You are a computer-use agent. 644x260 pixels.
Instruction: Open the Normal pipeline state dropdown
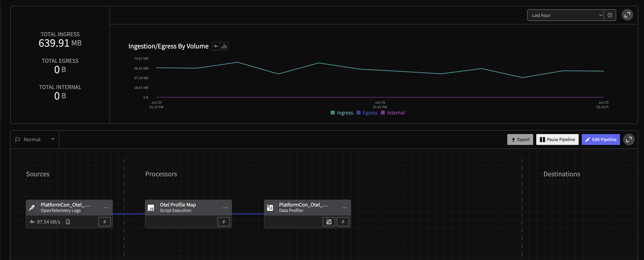[x=35, y=139]
